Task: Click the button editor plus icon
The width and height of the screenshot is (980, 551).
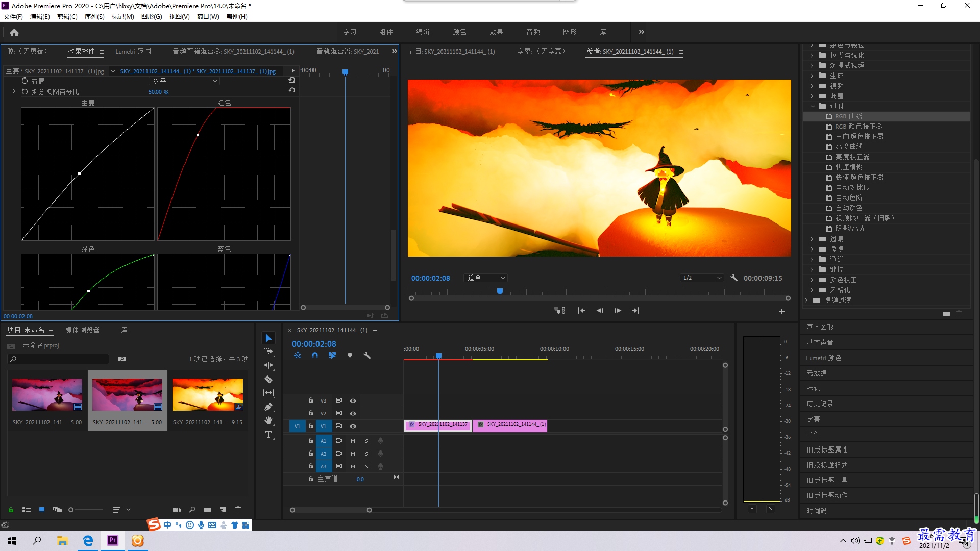Action: tap(781, 311)
